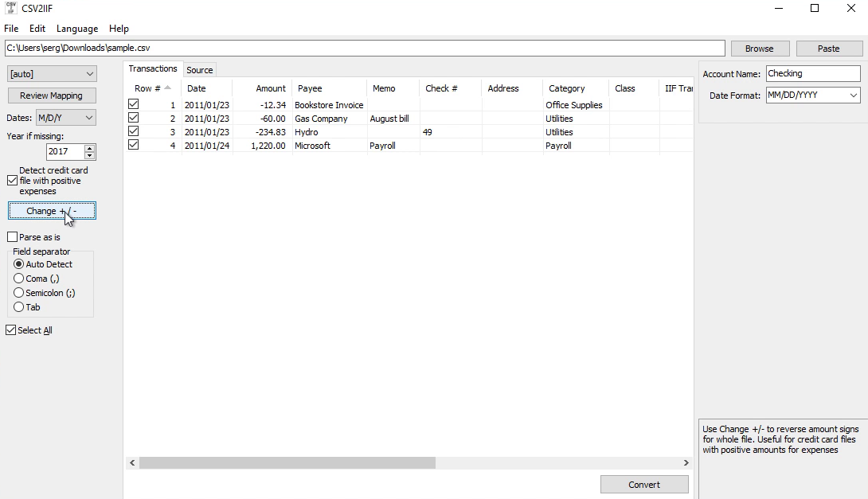Sort by Class column header
Viewport: 868px width, 499px height.
(634, 88)
